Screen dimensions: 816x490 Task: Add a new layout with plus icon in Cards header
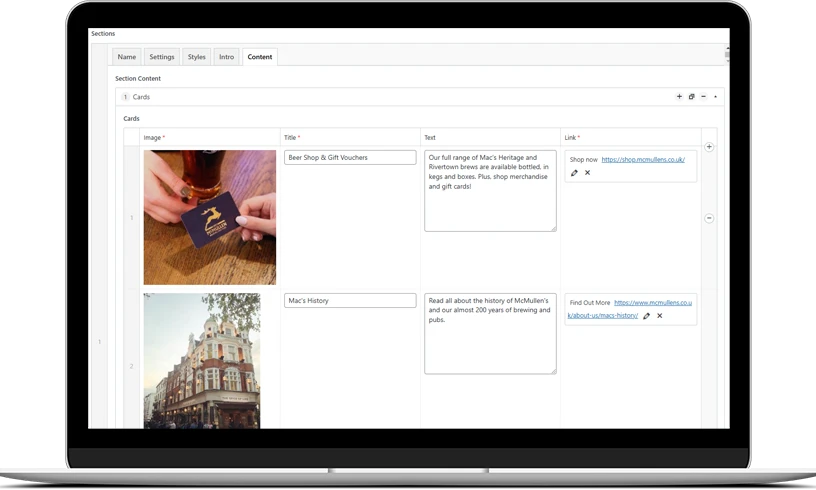click(x=679, y=97)
